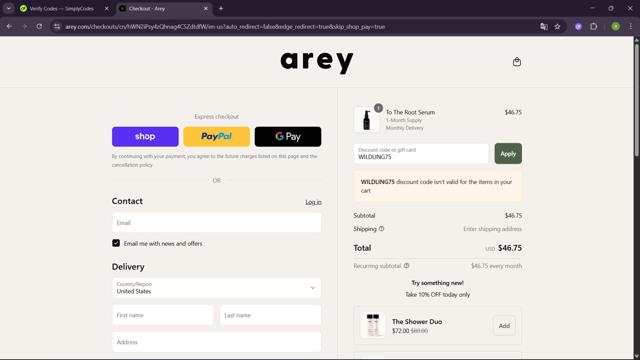This screenshot has height=360, width=640.
Task: Click the translate page icon
Action: [544, 27]
